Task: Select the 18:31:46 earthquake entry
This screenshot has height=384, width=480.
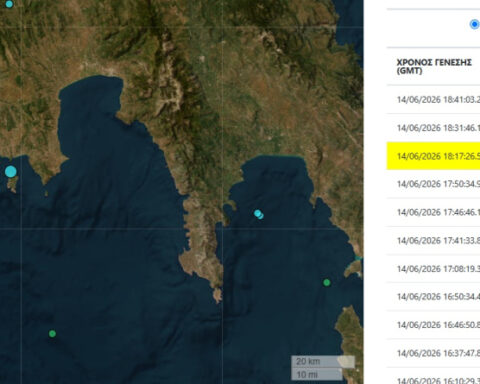Action: [x=433, y=128]
